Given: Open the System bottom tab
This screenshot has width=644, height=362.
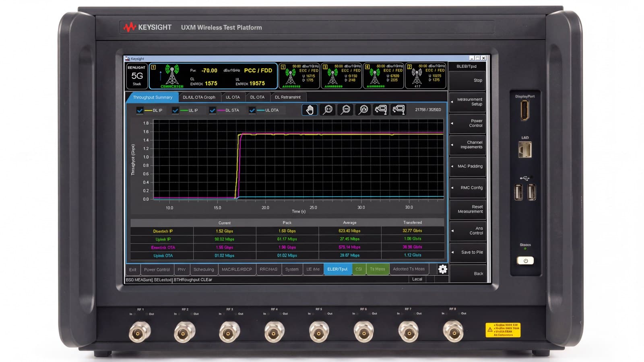Looking at the screenshot, I should pos(292,269).
